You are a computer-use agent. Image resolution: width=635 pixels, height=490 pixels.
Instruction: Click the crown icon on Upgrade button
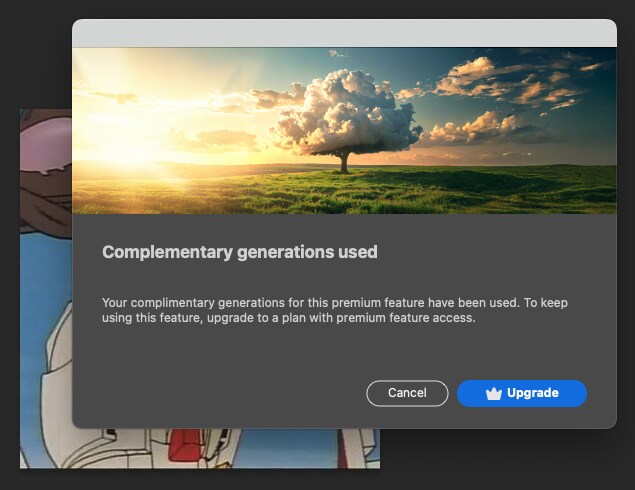click(x=493, y=393)
